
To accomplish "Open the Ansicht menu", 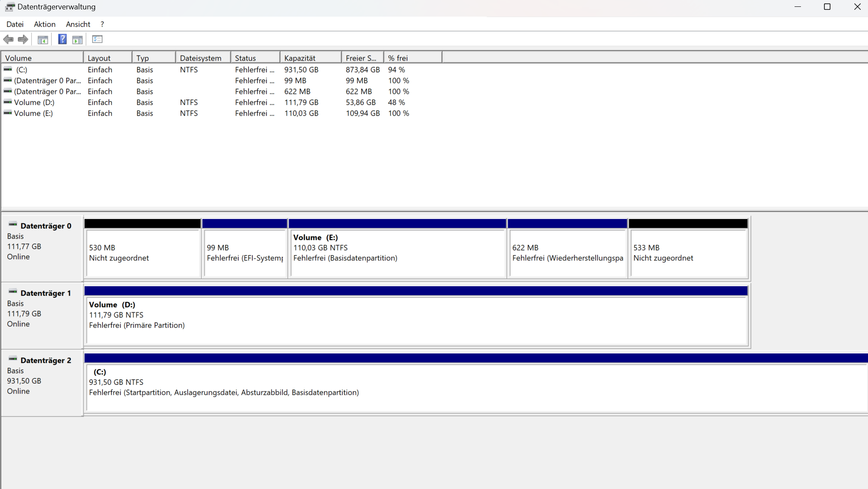I will [78, 24].
